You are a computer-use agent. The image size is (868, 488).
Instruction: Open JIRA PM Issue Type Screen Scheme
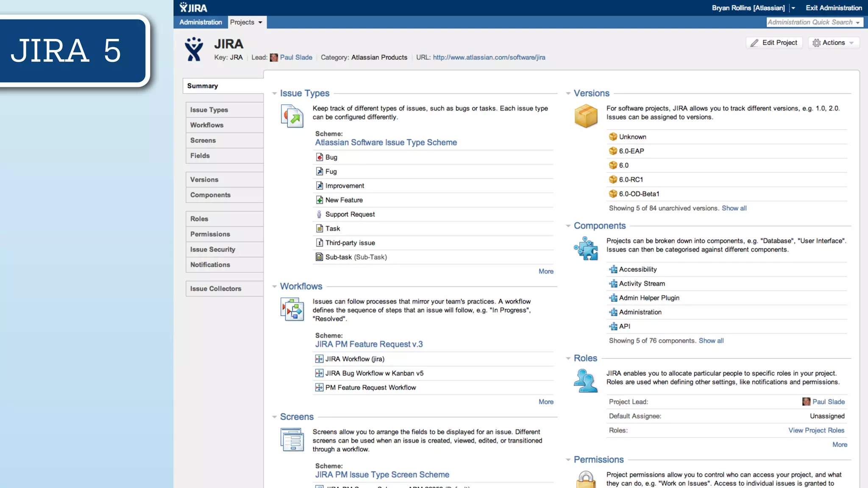[x=382, y=475]
